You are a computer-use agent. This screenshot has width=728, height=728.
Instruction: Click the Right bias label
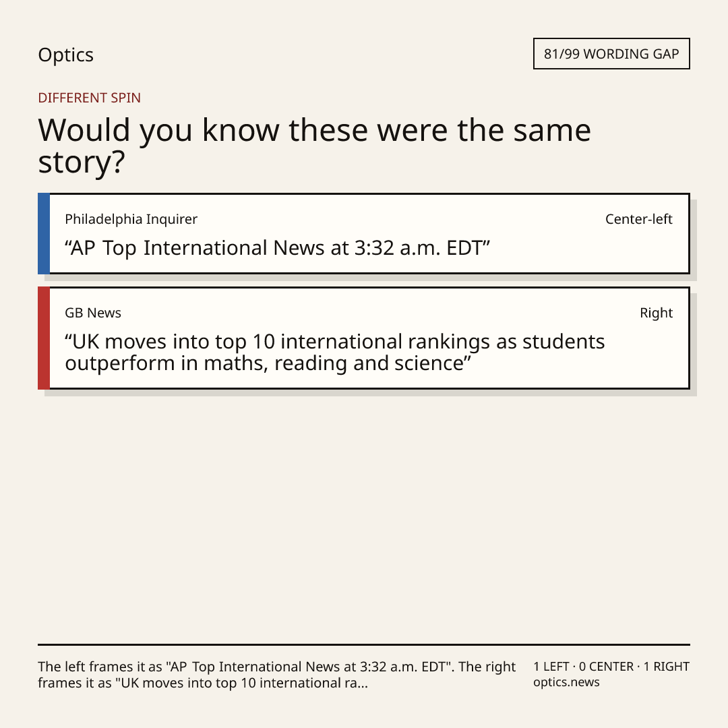coord(656,313)
